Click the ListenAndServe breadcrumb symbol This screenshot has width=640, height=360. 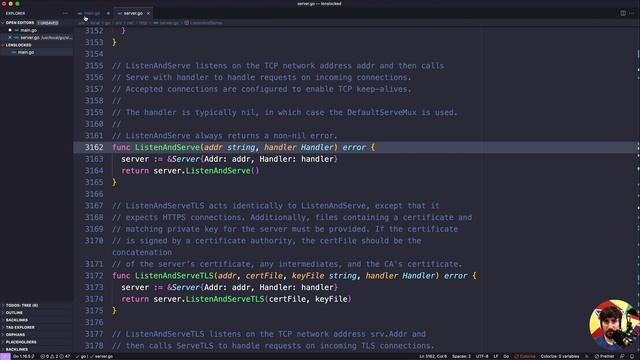point(204,23)
